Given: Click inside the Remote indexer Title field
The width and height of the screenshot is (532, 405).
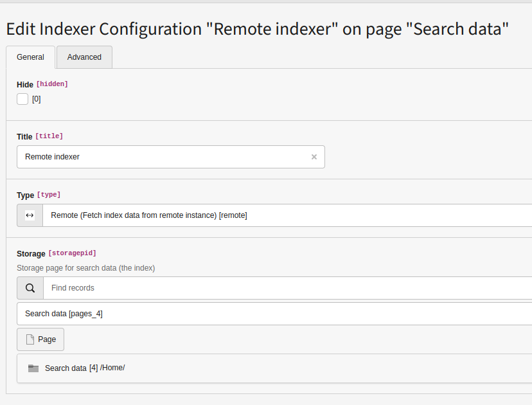Looking at the screenshot, I should (x=129, y=157).
